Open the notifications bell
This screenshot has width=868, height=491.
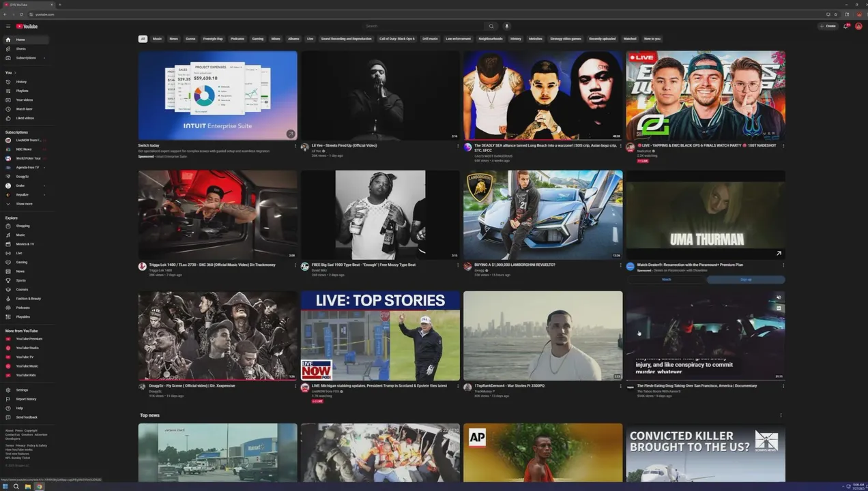pyautogui.click(x=846, y=26)
